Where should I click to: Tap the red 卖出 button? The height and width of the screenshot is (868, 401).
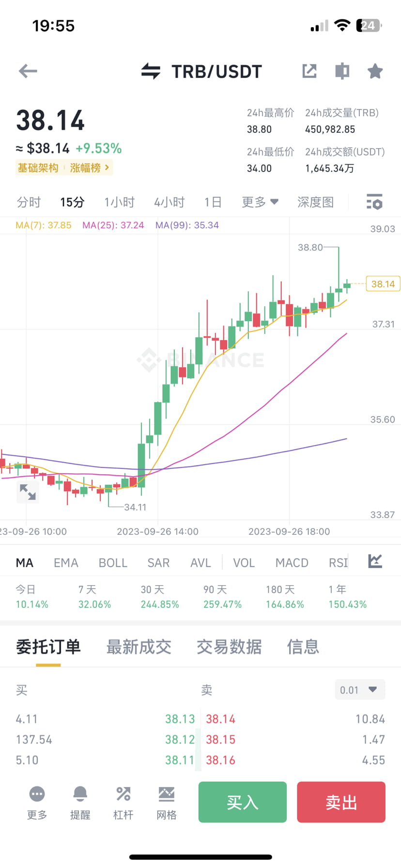[x=341, y=802]
